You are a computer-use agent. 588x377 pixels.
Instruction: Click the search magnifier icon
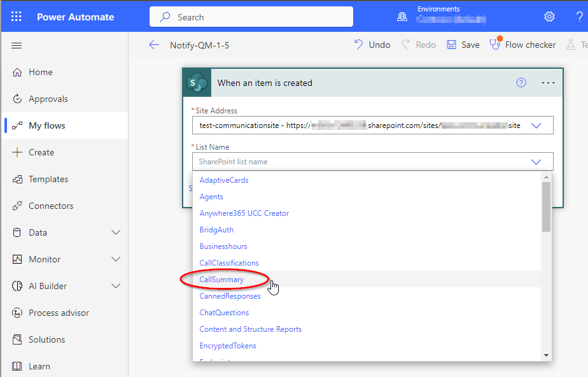coord(165,17)
